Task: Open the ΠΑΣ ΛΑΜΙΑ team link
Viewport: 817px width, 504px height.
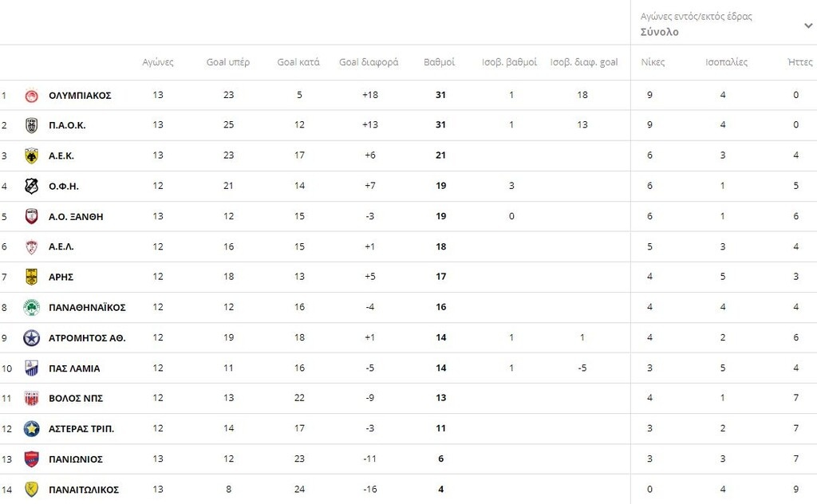Action: (x=74, y=368)
